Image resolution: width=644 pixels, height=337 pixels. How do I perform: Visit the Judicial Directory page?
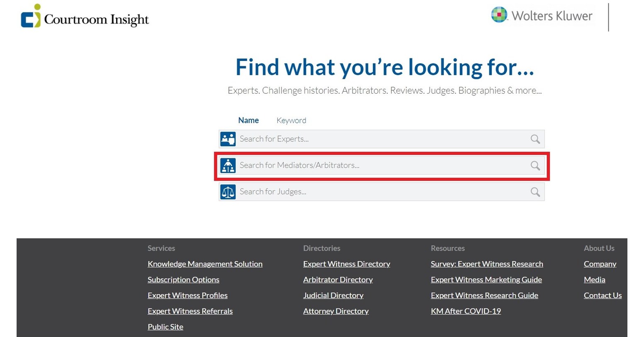point(333,296)
